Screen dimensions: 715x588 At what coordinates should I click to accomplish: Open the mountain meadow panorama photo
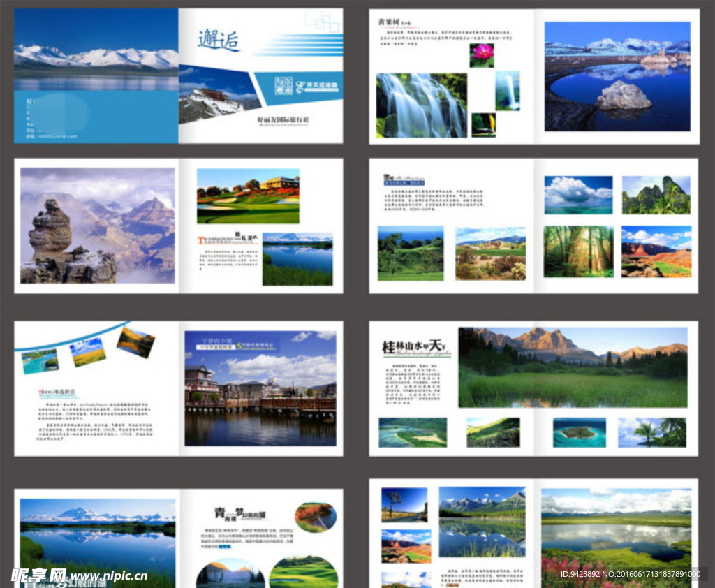573,367
